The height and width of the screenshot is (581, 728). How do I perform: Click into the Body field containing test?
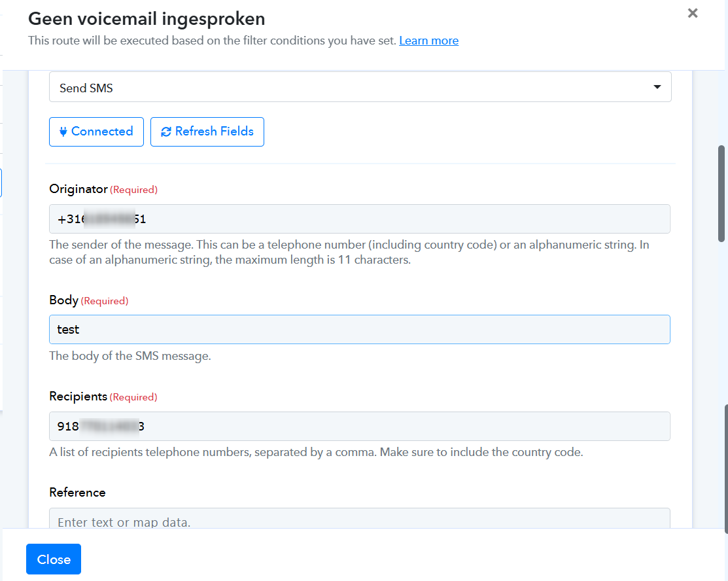[x=360, y=330]
